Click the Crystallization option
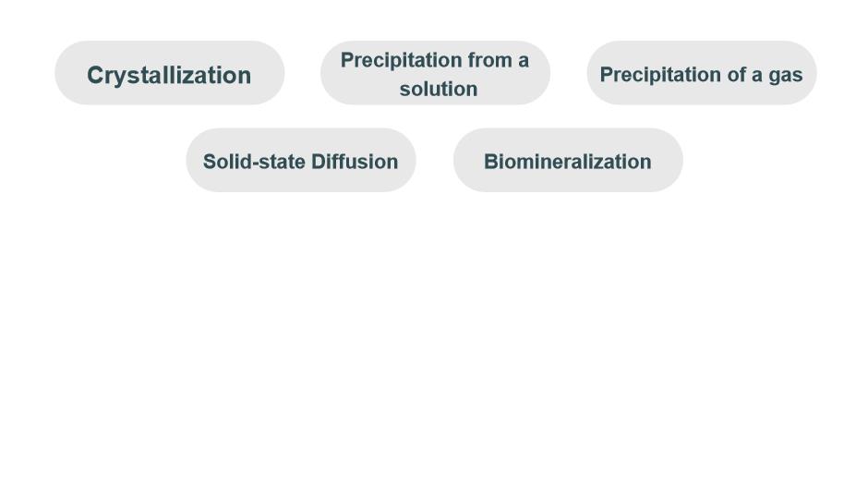The height and width of the screenshot is (486, 868). [x=169, y=73]
